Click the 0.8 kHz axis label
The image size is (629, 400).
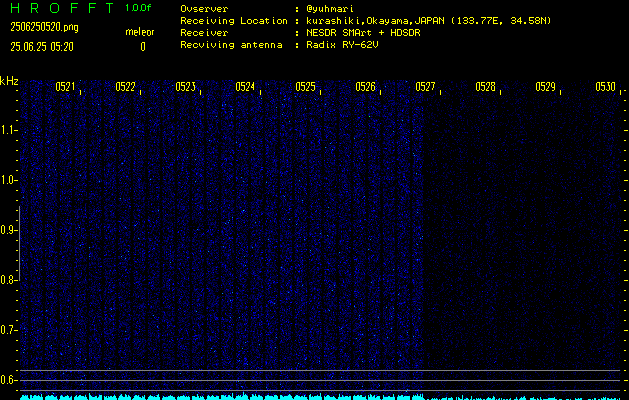[x=8, y=280]
